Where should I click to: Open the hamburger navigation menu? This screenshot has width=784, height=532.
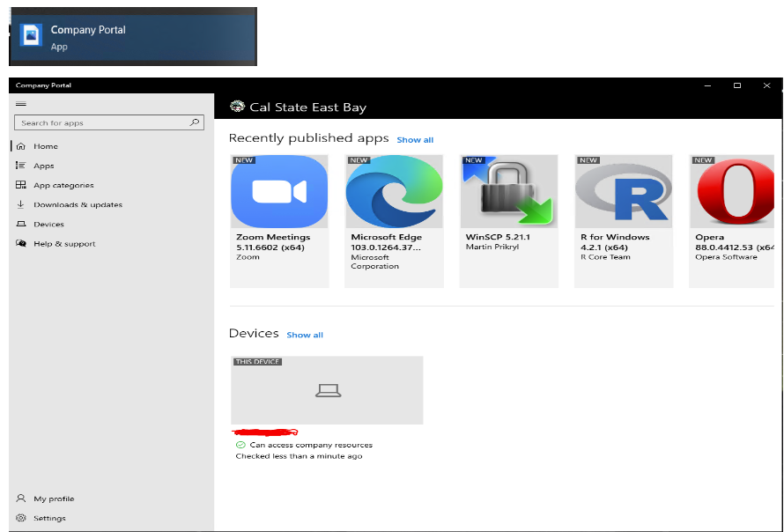tap(21, 104)
